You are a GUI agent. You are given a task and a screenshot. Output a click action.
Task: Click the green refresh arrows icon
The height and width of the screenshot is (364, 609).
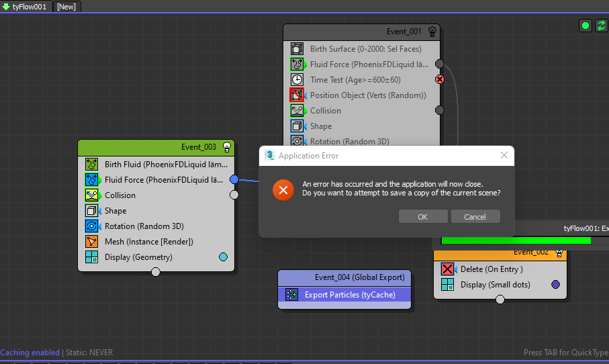(601, 26)
